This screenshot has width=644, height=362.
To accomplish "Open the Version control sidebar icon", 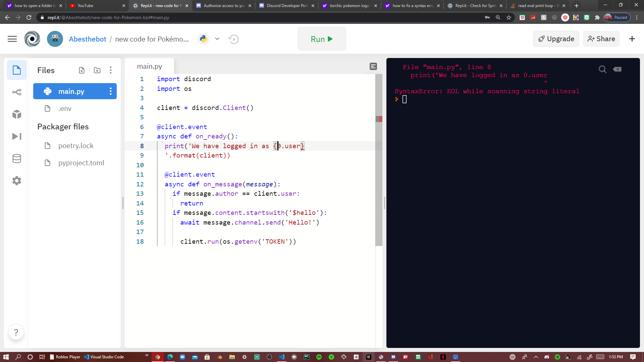I will (x=17, y=92).
